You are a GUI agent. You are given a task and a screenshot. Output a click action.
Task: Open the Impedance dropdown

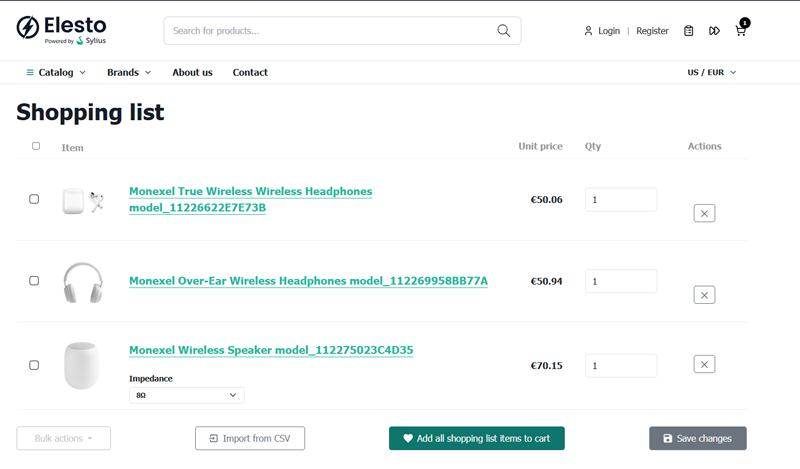pyautogui.click(x=187, y=395)
